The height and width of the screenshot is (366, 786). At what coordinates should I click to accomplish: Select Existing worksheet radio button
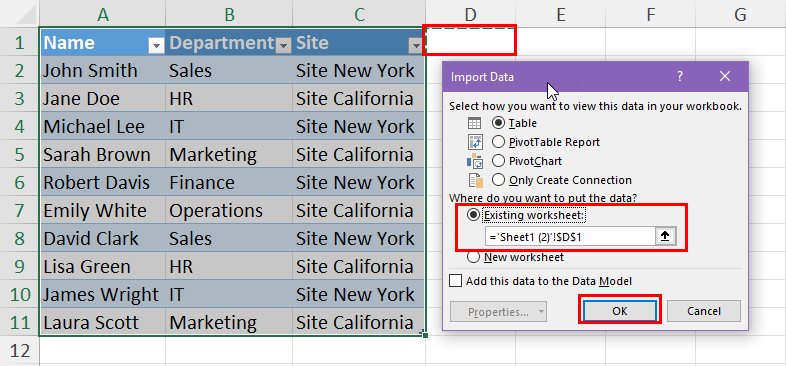[473, 215]
